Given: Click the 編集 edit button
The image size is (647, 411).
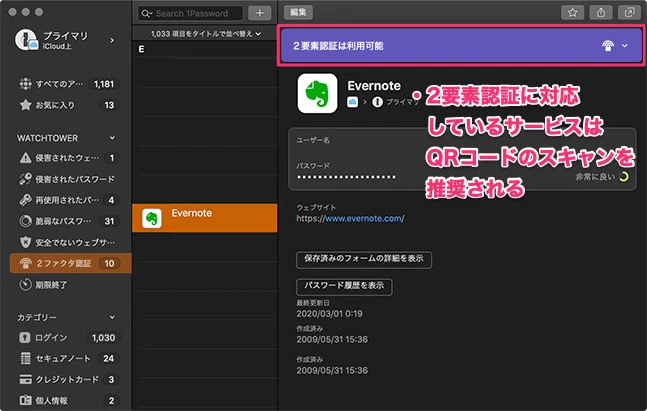Looking at the screenshot, I should pyautogui.click(x=298, y=13).
